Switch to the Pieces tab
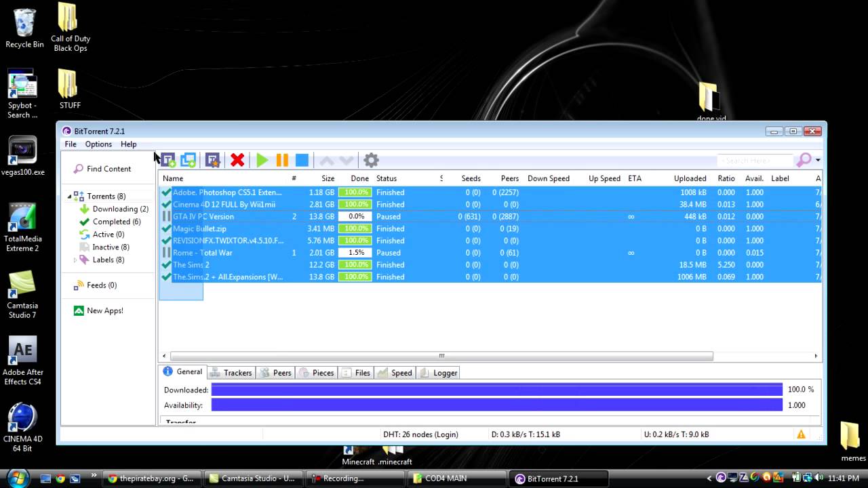The height and width of the screenshot is (488, 868). pyautogui.click(x=316, y=373)
